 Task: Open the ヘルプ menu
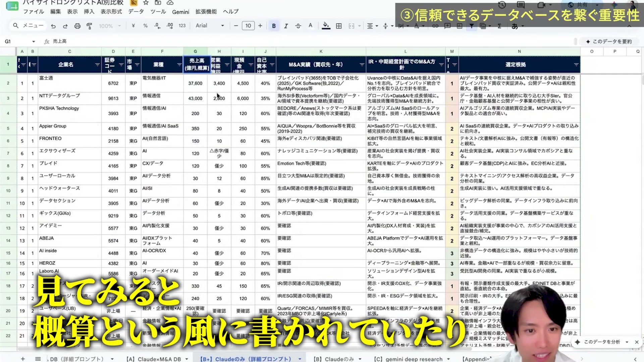(x=231, y=11)
